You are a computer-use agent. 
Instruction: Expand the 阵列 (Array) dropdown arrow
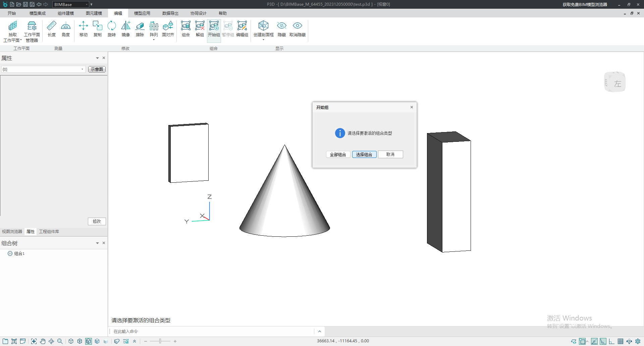154,40
